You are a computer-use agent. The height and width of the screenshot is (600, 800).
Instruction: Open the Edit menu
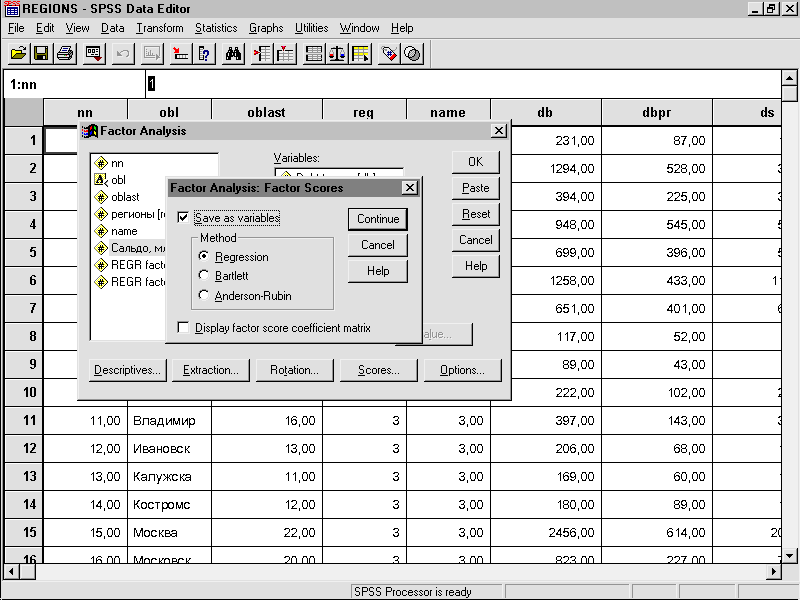point(45,28)
